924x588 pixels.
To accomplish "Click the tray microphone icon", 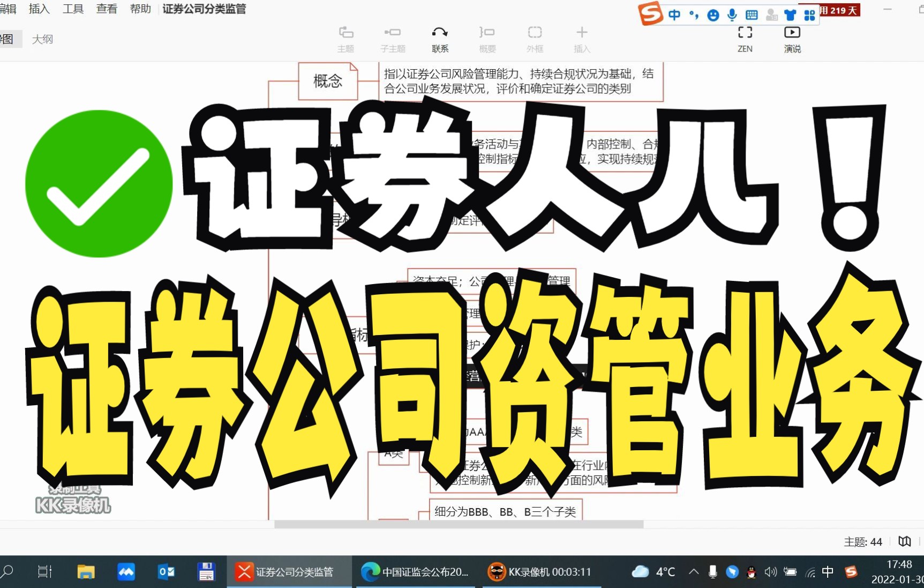I will click(713, 572).
